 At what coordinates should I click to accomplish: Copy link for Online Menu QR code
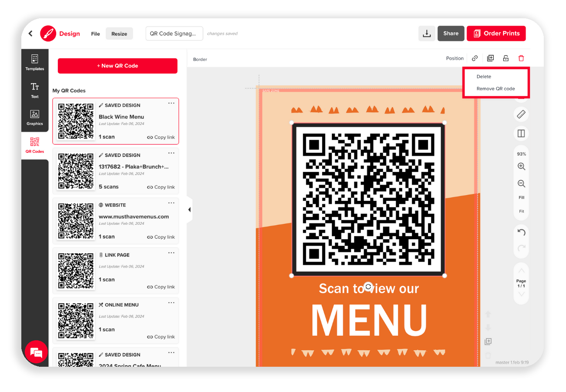tap(161, 337)
